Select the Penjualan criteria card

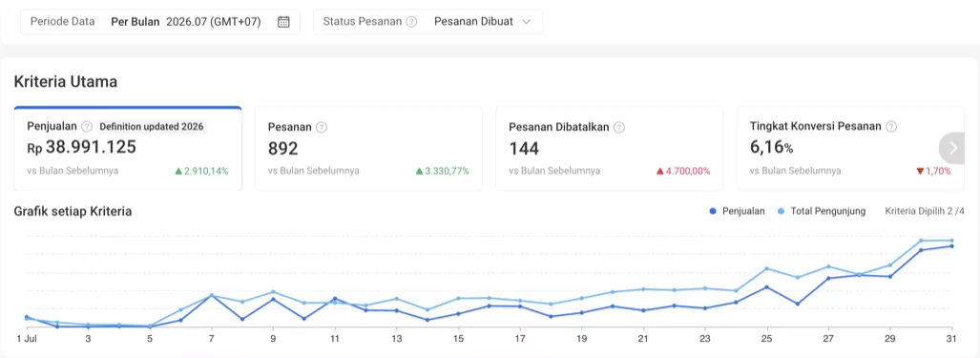click(128, 148)
